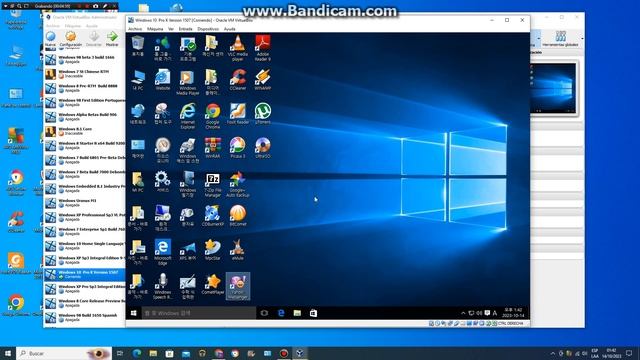The image size is (640, 360).
Task: Open Adobe Reader 9 shortcut in guest
Action: pos(262,48)
